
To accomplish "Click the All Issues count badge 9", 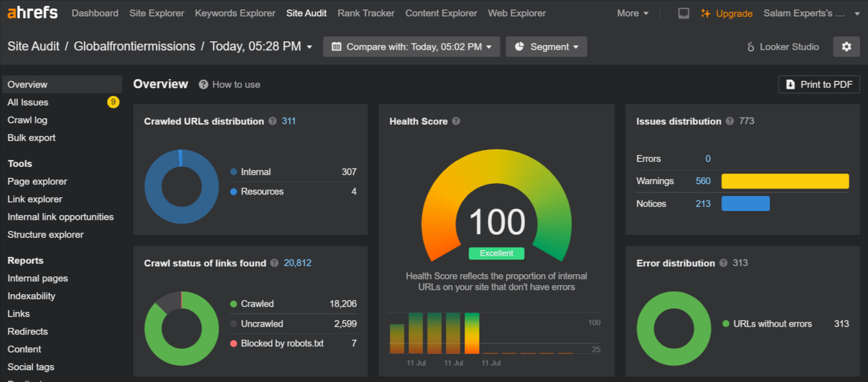I will coord(113,102).
